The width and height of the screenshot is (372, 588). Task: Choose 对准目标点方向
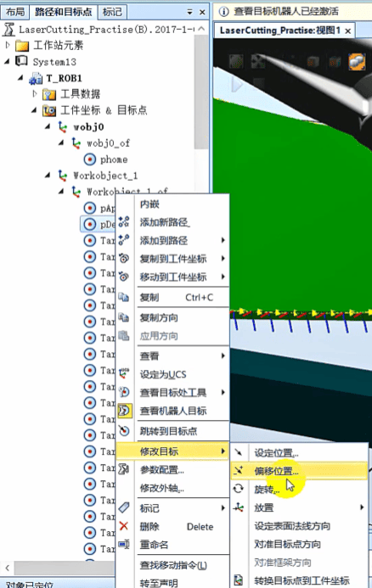(x=299, y=544)
